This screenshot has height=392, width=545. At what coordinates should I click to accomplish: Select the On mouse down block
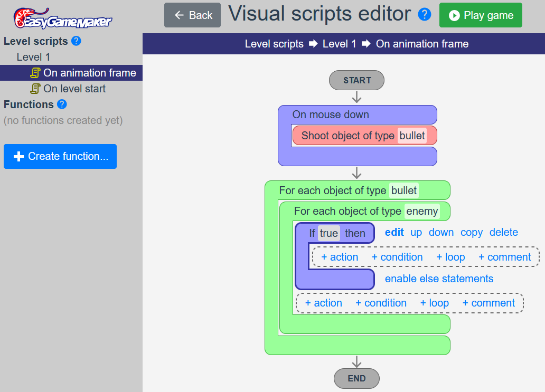[358, 114]
